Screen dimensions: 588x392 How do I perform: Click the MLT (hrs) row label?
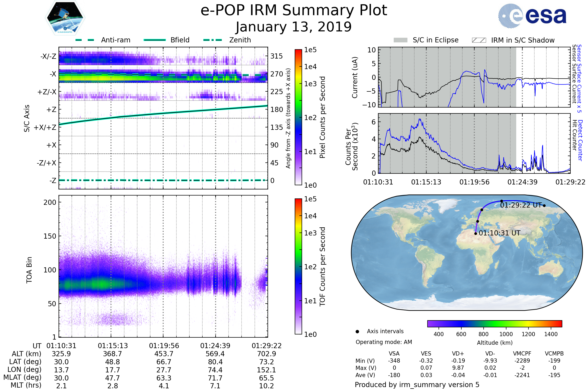click(26, 385)
